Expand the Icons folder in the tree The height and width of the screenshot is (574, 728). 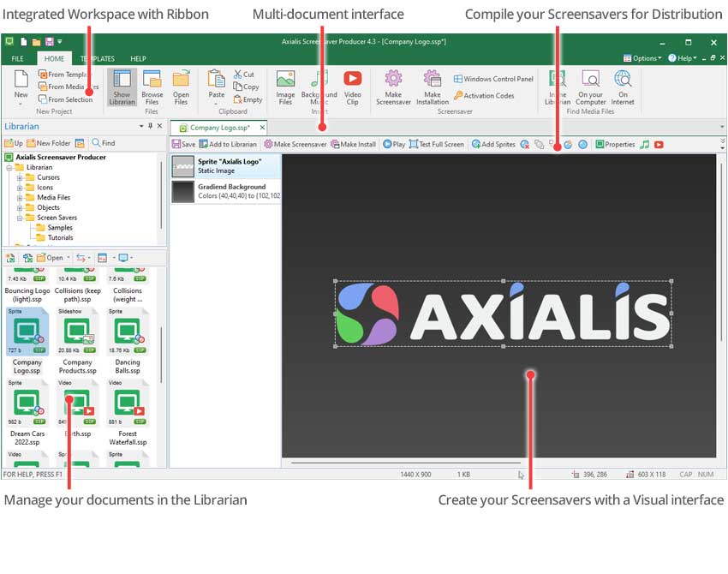tap(20, 188)
